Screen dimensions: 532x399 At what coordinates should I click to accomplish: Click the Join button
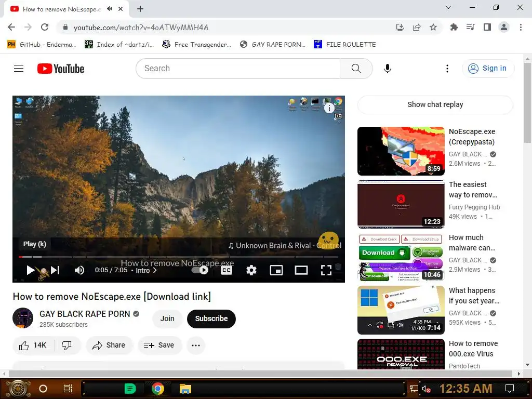167,318
